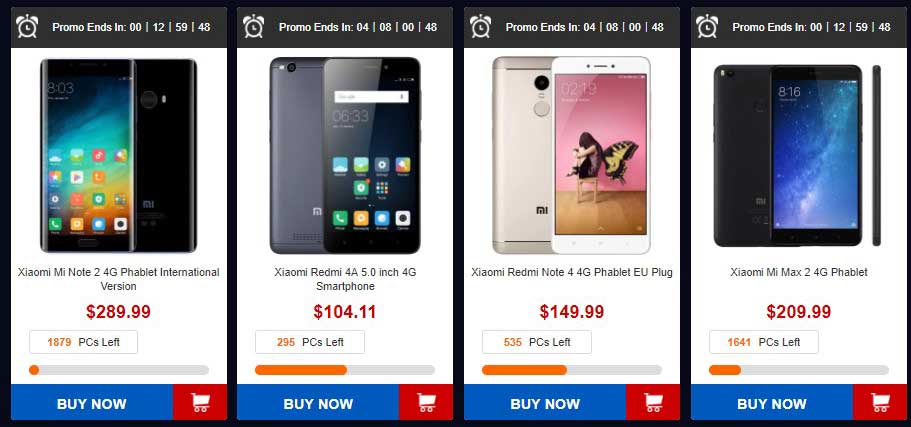The width and height of the screenshot is (911, 427).
Task: Click alarm clock icon above Mi Note 2
Action: 27,27
